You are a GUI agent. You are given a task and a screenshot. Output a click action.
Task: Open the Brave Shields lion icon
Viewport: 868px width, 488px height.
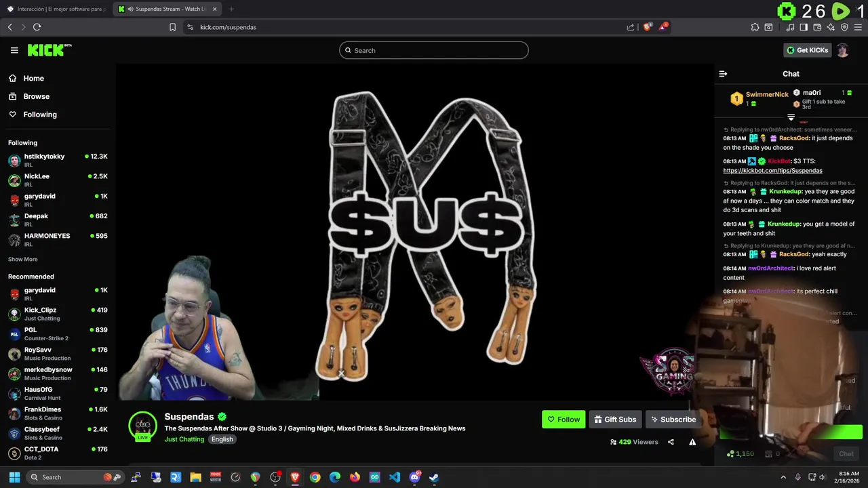point(647,27)
